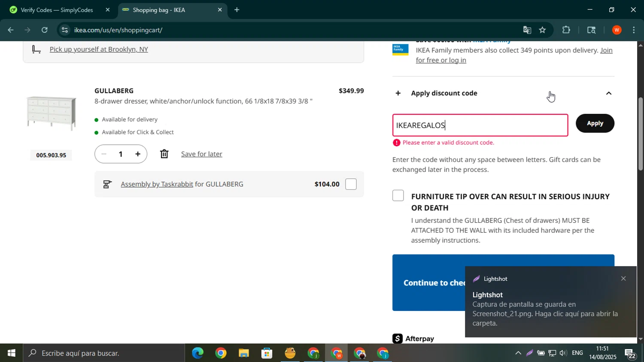The height and width of the screenshot is (362, 644).
Task: Click the Lightshot notification message text
Action: 545,314
